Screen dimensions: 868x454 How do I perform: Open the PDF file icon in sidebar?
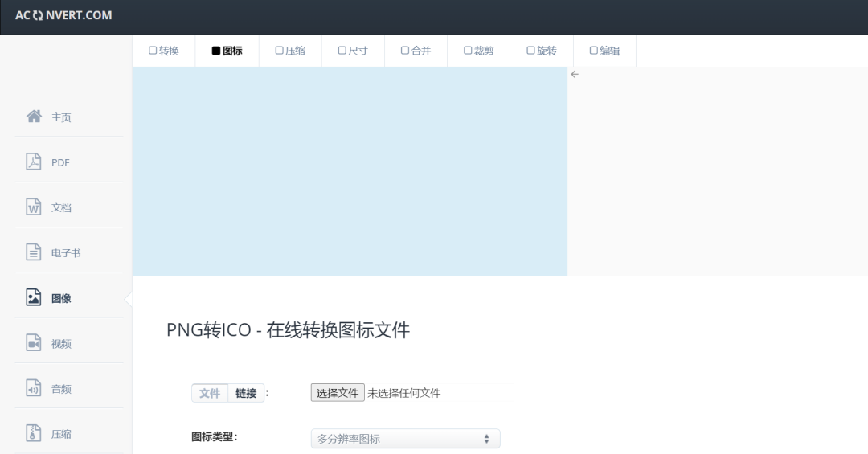click(x=34, y=162)
